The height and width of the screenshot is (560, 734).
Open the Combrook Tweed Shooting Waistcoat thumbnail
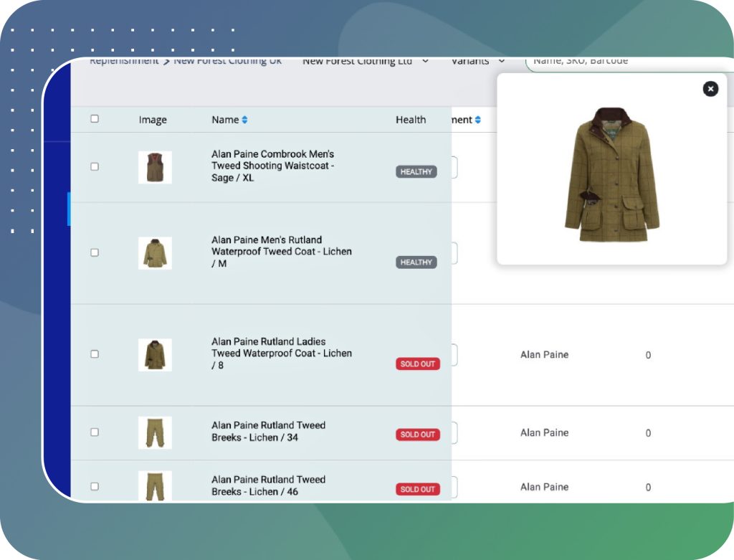pyautogui.click(x=155, y=167)
